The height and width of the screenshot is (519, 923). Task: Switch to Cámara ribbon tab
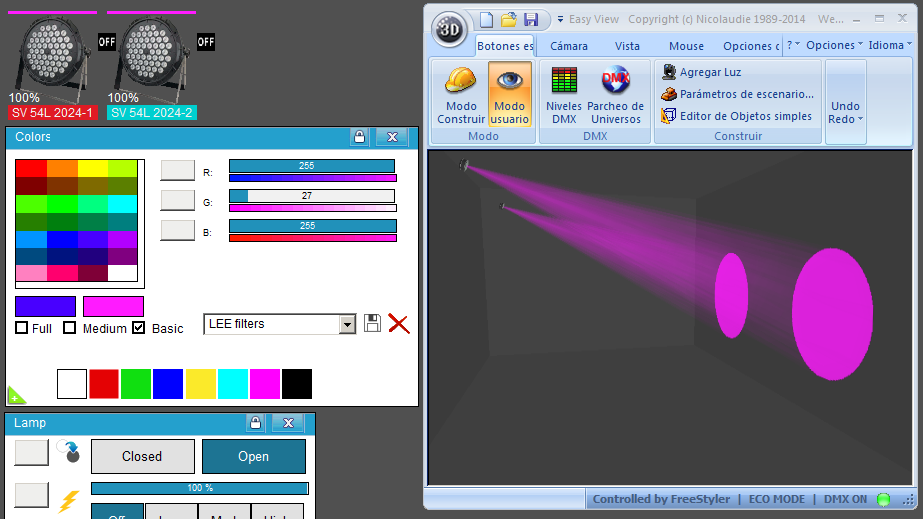[x=569, y=46]
